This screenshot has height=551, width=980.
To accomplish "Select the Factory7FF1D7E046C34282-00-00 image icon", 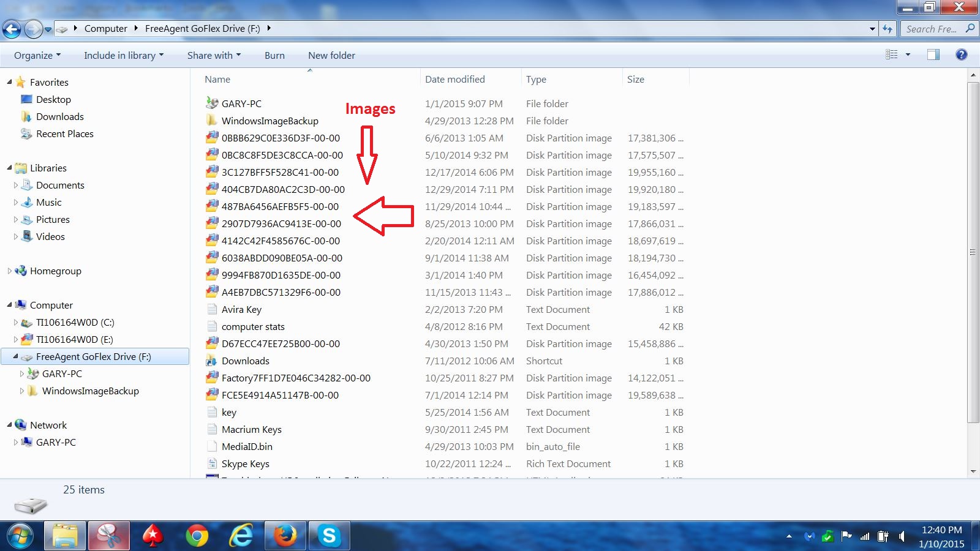I will pos(212,377).
